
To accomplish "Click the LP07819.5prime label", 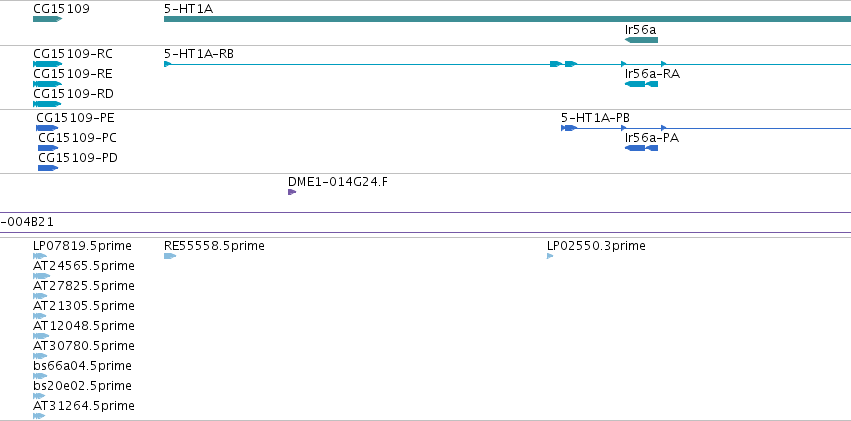I will coord(82,246).
